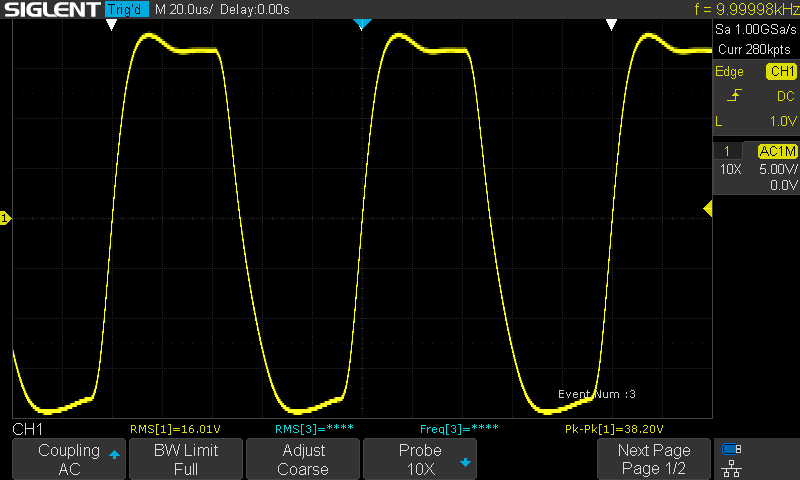
Task: Click the trigger level 1.0V value
Action: [783, 121]
